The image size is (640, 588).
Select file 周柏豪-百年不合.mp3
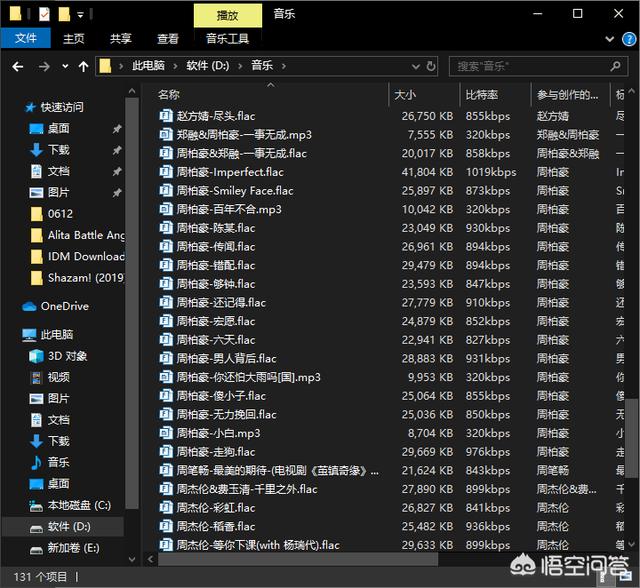click(229, 209)
